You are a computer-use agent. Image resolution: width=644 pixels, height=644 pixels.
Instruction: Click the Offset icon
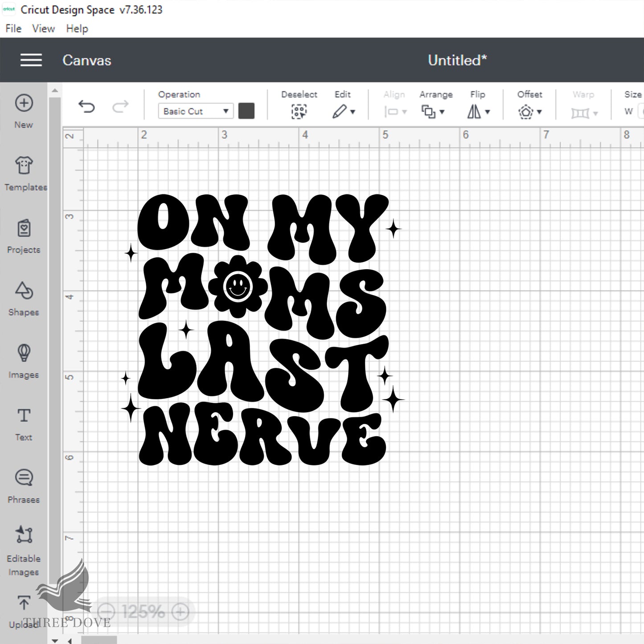(526, 111)
